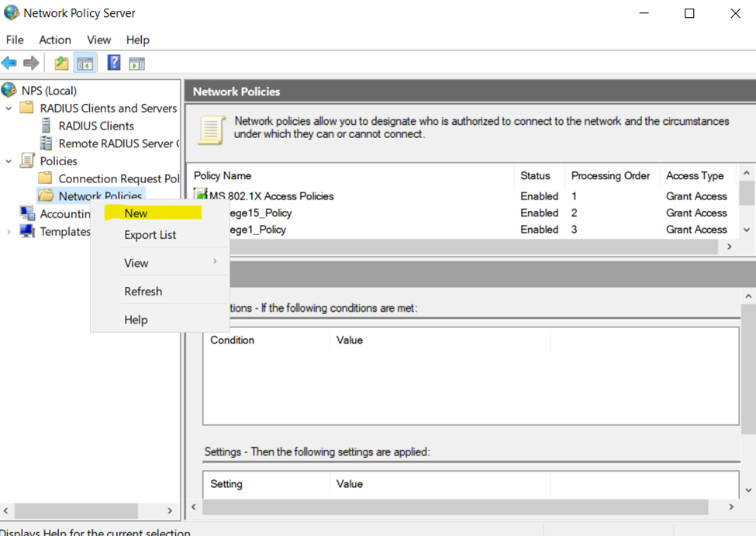Open the blue Help question mark icon
This screenshot has width=756, height=536.
click(x=114, y=63)
